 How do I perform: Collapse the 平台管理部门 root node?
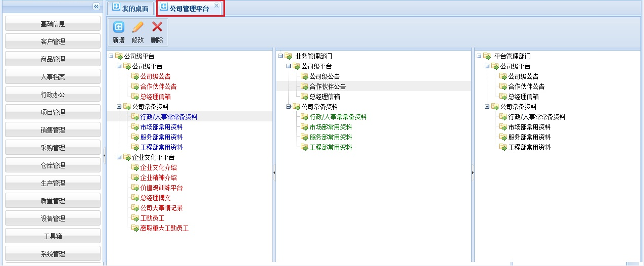point(479,56)
